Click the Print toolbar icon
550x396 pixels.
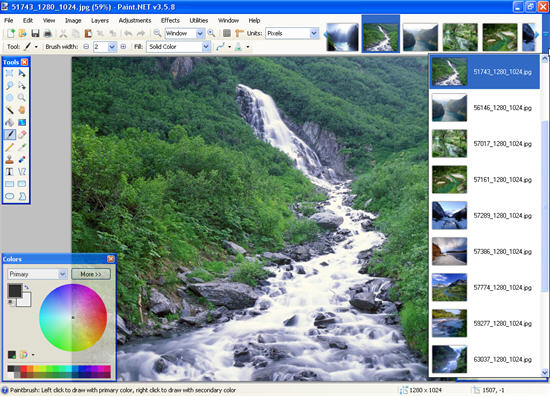48,33
